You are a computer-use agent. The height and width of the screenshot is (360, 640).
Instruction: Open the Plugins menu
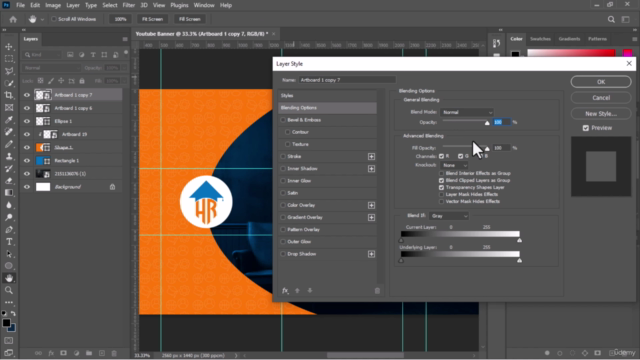(x=179, y=5)
